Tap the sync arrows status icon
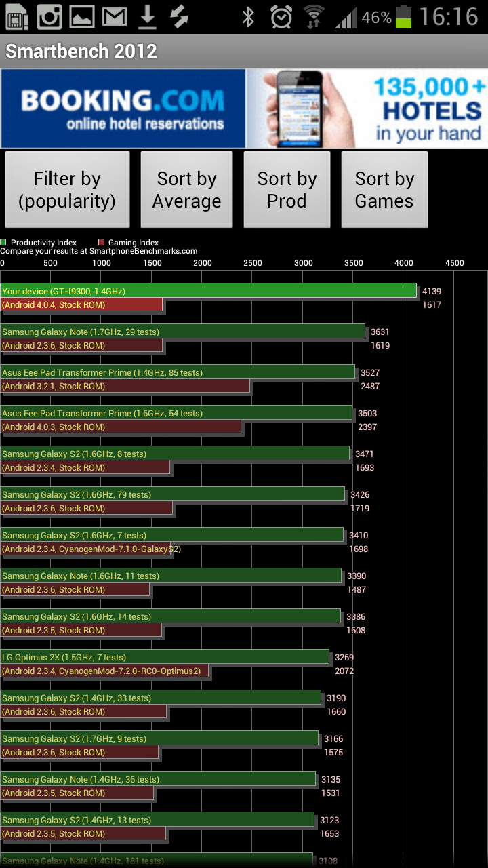488x868 pixels. pyautogui.click(x=180, y=17)
